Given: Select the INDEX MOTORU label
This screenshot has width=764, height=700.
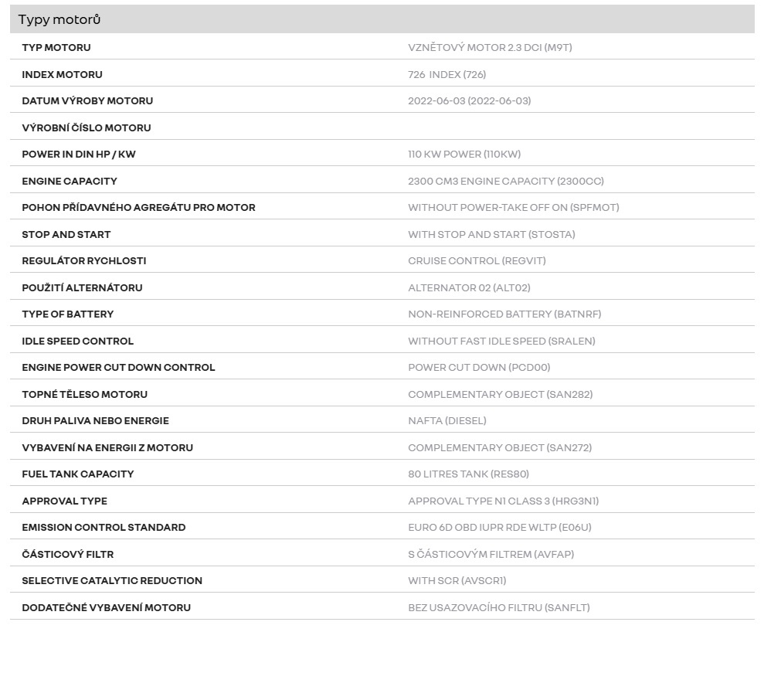Looking at the screenshot, I should (62, 74).
